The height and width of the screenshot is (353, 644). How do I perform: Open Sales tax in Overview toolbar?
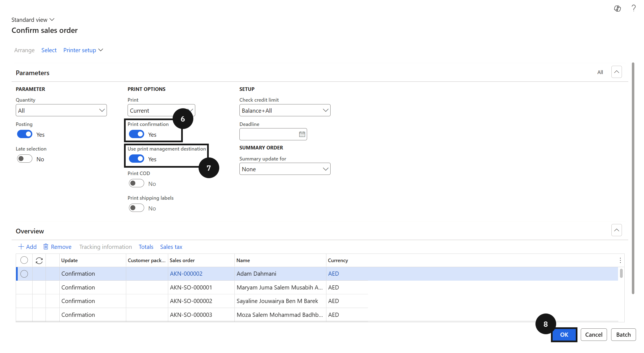[x=171, y=247]
